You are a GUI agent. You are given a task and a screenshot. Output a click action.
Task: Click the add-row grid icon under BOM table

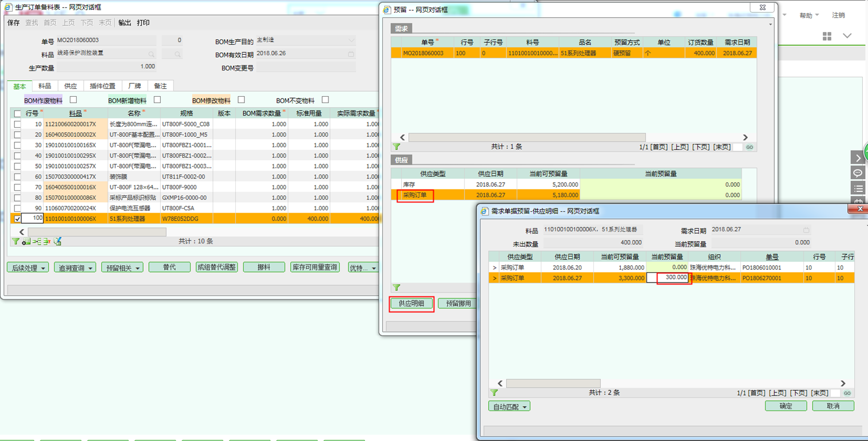(26, 242)
